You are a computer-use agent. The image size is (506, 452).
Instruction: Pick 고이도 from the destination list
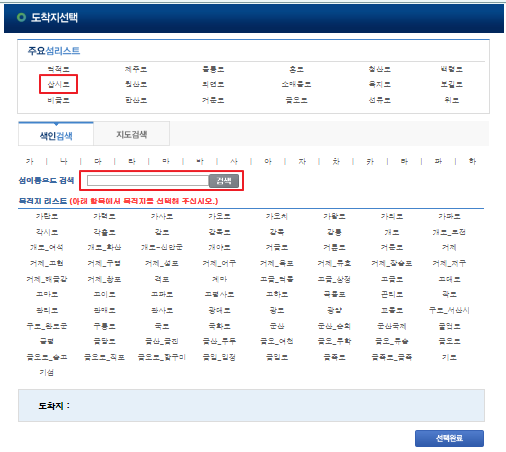[x=104, y=294]
